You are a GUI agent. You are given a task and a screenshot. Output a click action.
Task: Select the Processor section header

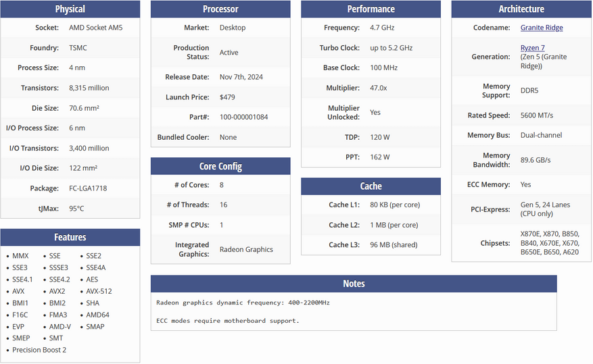[220, 9]
